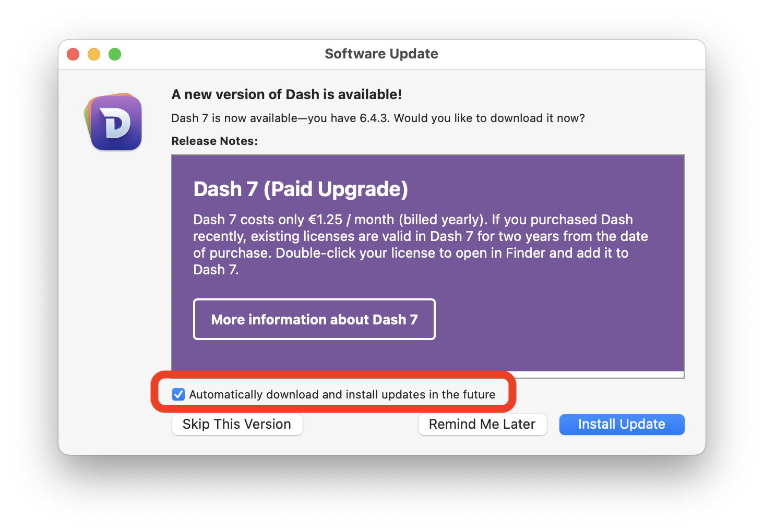Image resolution: width=764 pixels, height=532 pixels.
Task: Click the red close window button
Action: pos(73,54)
